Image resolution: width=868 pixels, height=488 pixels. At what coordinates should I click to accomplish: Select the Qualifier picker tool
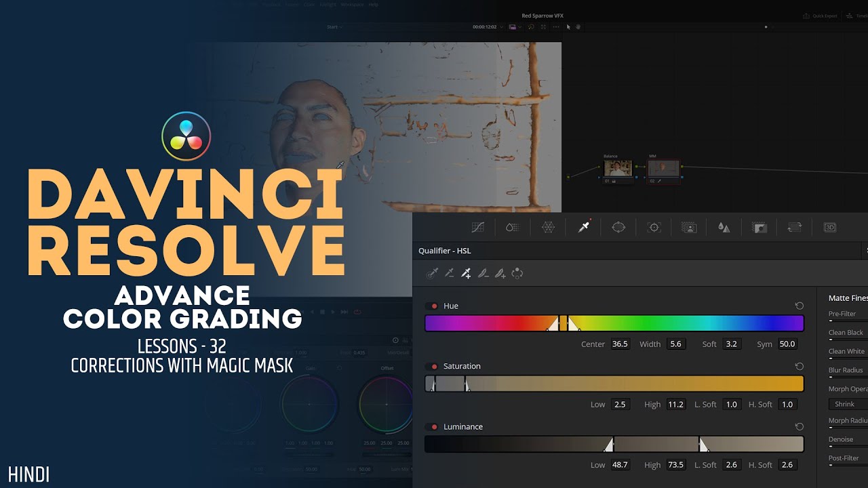click(432, 273)
